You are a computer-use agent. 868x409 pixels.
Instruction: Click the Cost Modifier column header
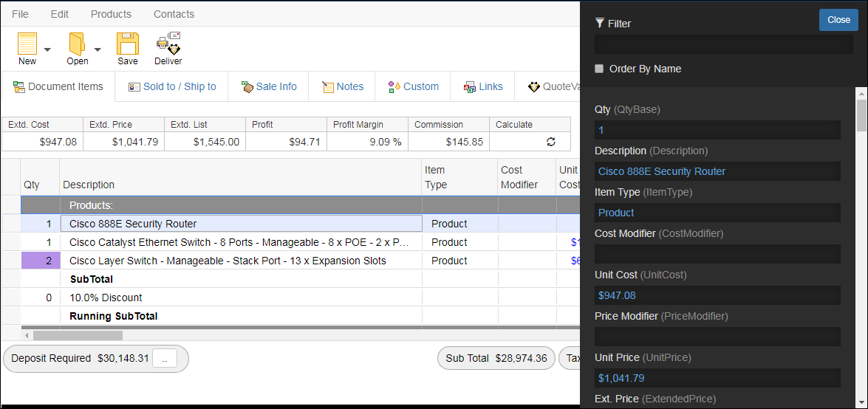[527, 177]
